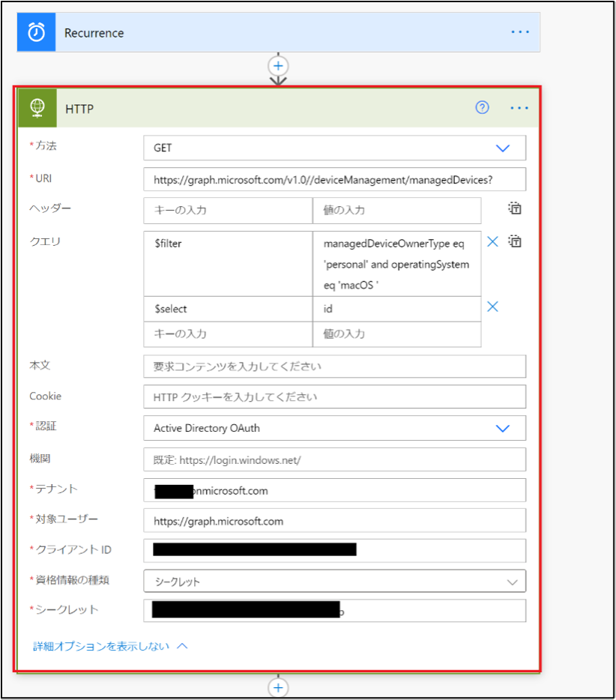Click the HTTP action title text
The width and height of the screenshot is (616, 700).
(79, 109)
